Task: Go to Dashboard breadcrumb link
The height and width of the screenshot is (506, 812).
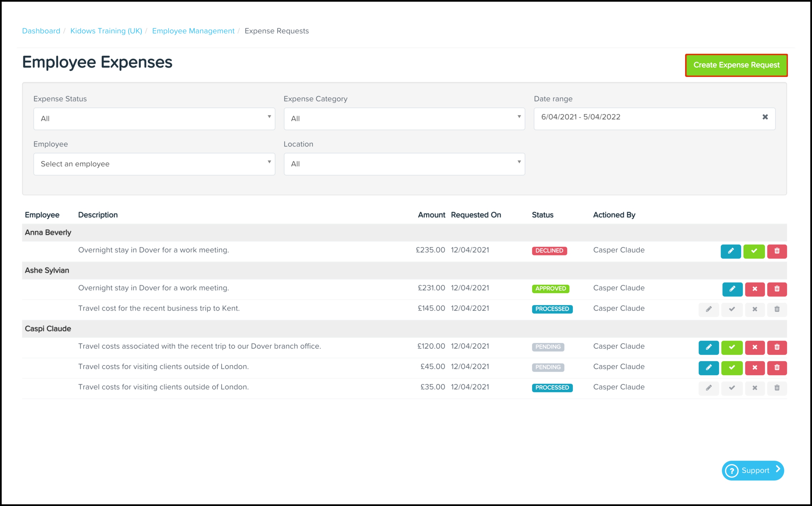Action: tap(41, 31)
